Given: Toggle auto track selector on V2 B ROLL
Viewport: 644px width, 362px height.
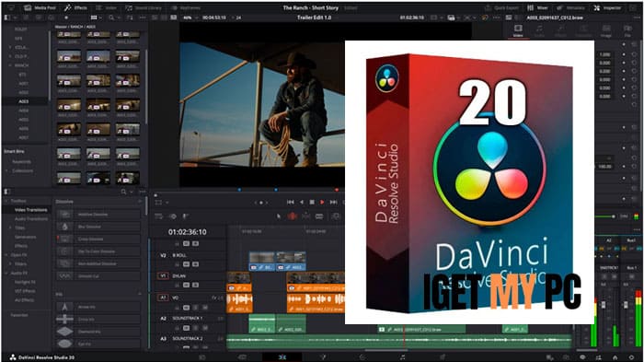Looking at the screenshot, I should pyautogui.click(x=187, y=264).
